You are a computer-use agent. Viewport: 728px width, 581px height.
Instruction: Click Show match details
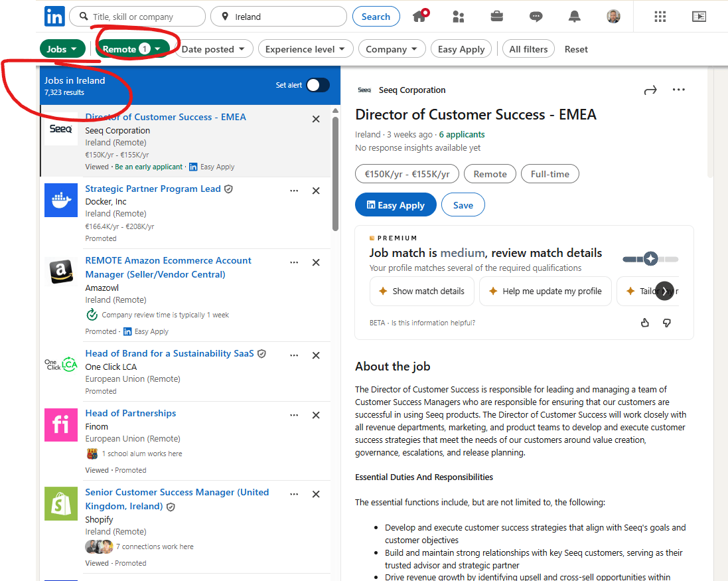coord(421,291)
